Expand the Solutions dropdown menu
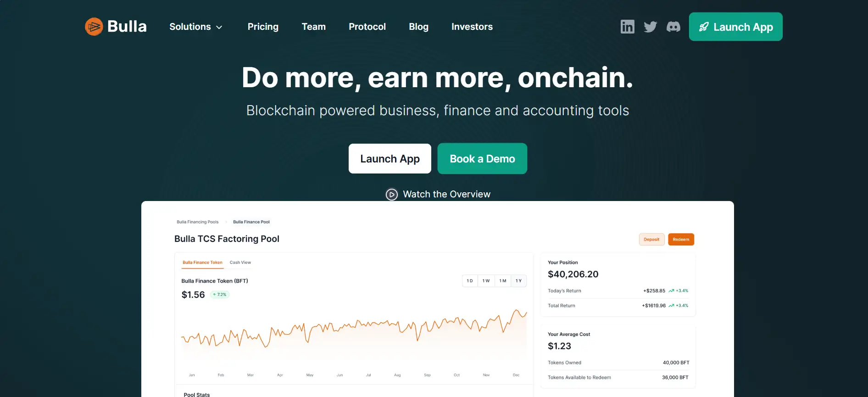The width and height of the screenshot is (868, 397). point(196,27)
